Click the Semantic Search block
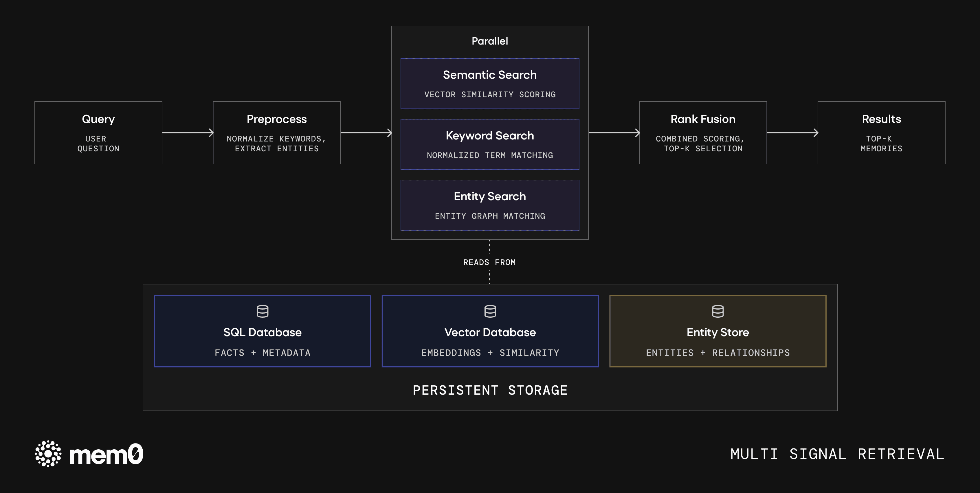The image size is (980, 493). coord(490,84)
